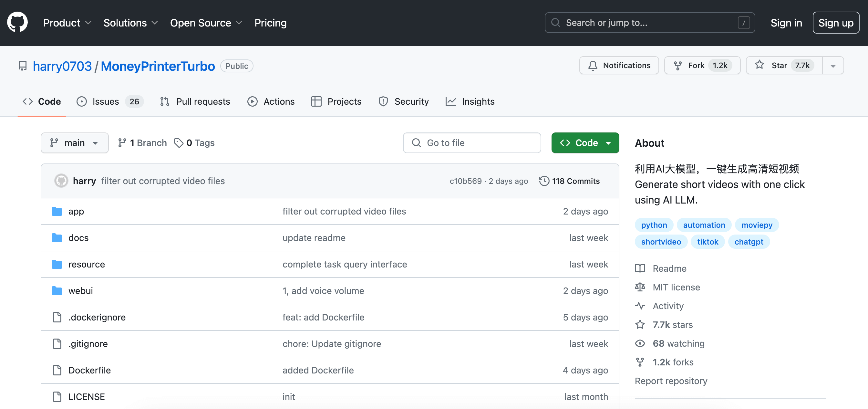Open the MoneyPrinterTurbo repository link
Screen dimensions: 868x409
158,66
